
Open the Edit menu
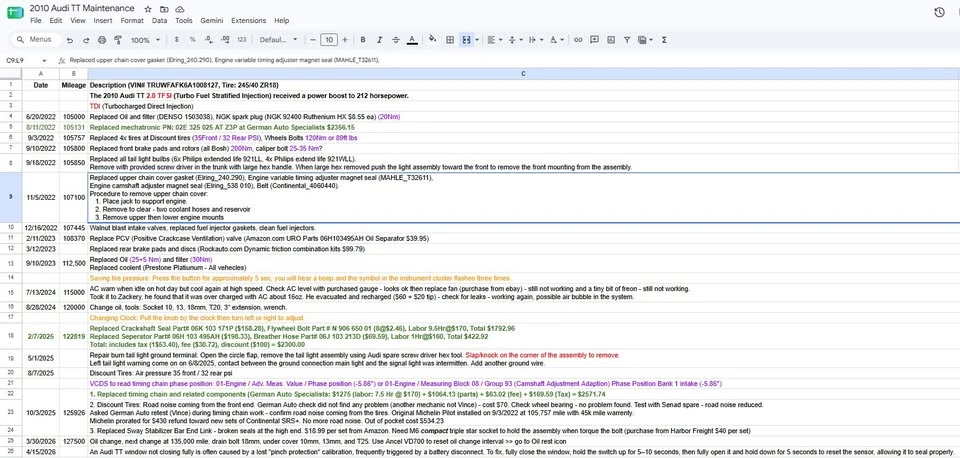pos(56,20)
